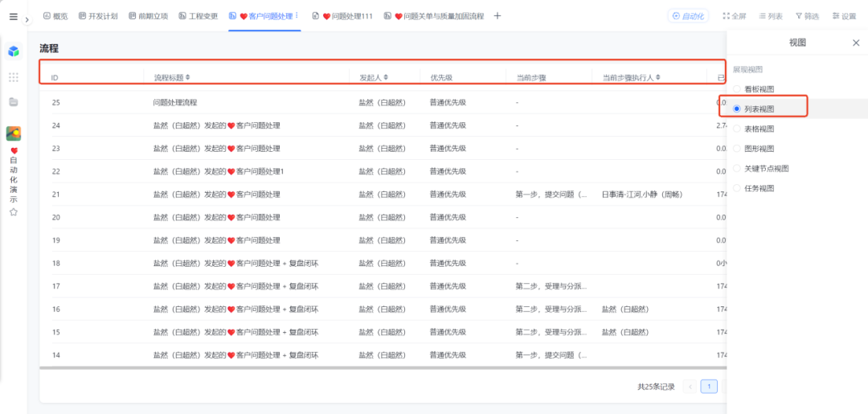The height and width of the screenshot is (414, 868).
Task: Click 第一步，提交问题 step in row 14
Action: (x=551, y=355)
